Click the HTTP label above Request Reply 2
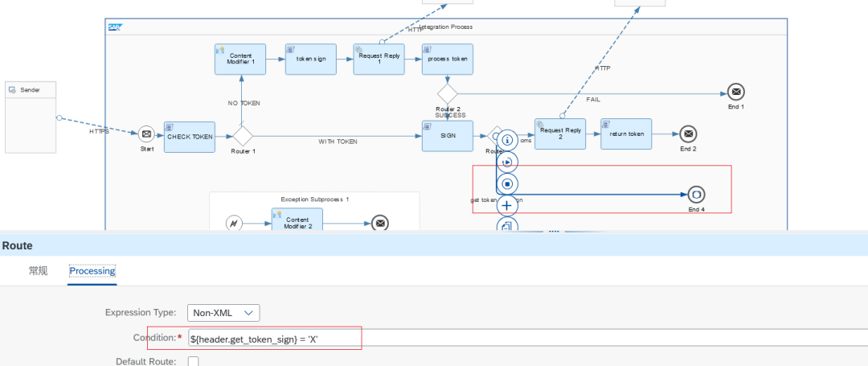Screen dimensions: 868x366 [x=603, y=68]
